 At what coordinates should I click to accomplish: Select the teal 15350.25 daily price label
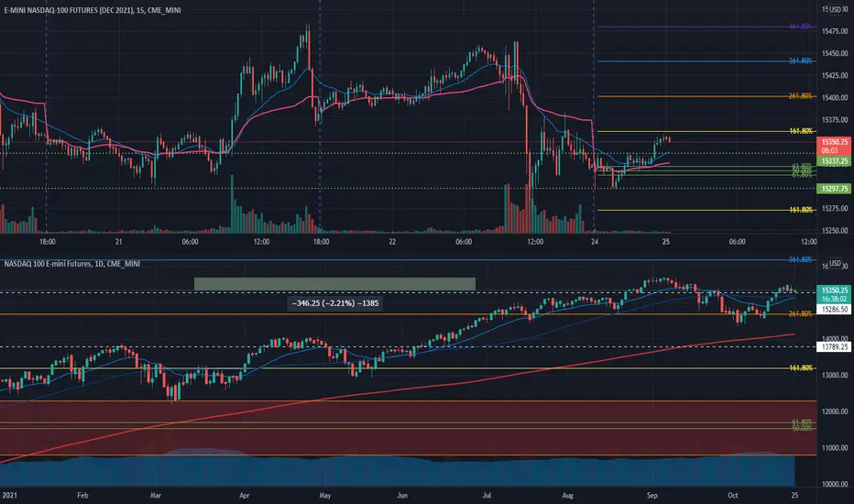(835, 294)
